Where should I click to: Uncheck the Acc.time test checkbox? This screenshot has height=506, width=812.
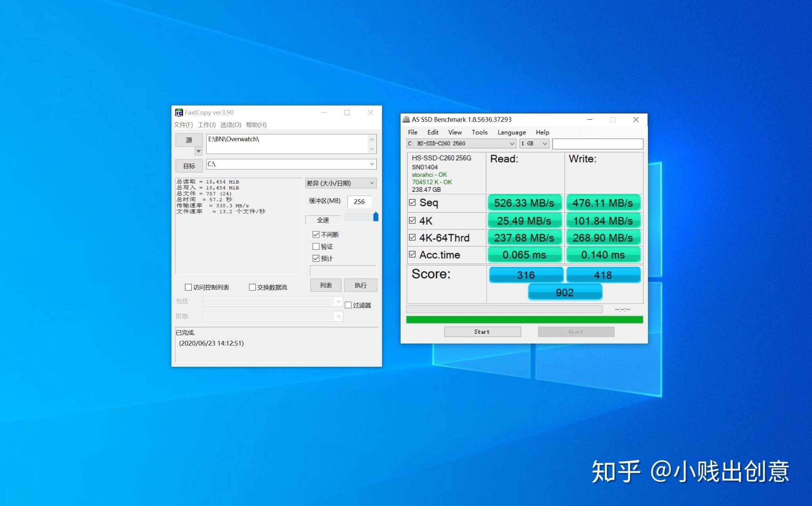[x=412, y=254]
